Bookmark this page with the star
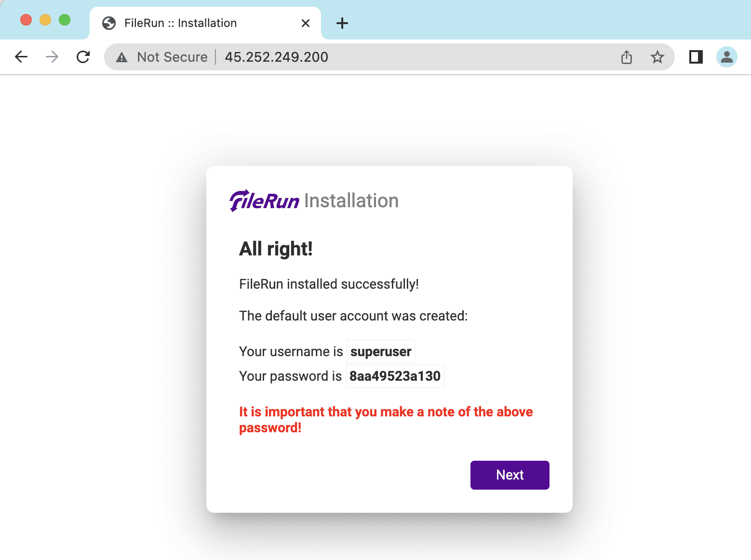The width and height of the screenshot is (751, 560). point(657,57)
